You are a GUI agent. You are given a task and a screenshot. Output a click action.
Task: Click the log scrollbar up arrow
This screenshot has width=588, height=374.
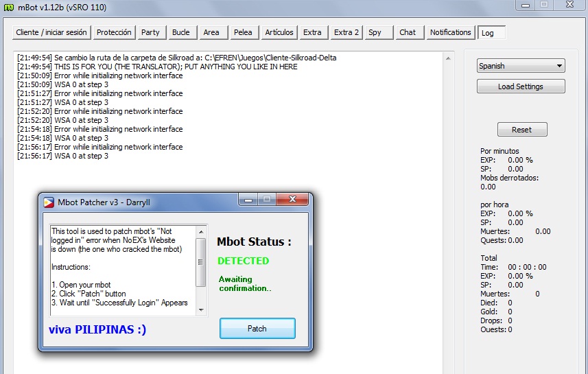point(448,58)
